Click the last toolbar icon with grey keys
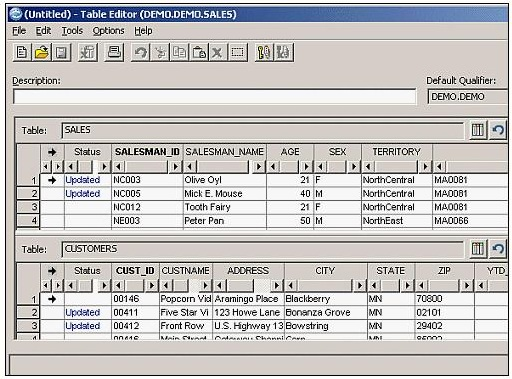This screenshot has height=379, width=512. tap(283, 52)
